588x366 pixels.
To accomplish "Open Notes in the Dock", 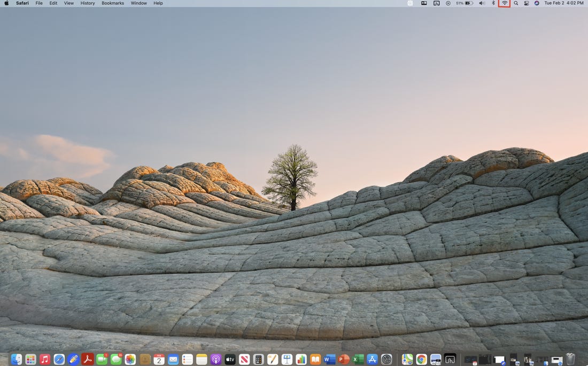I will click(x=202, y=359).
